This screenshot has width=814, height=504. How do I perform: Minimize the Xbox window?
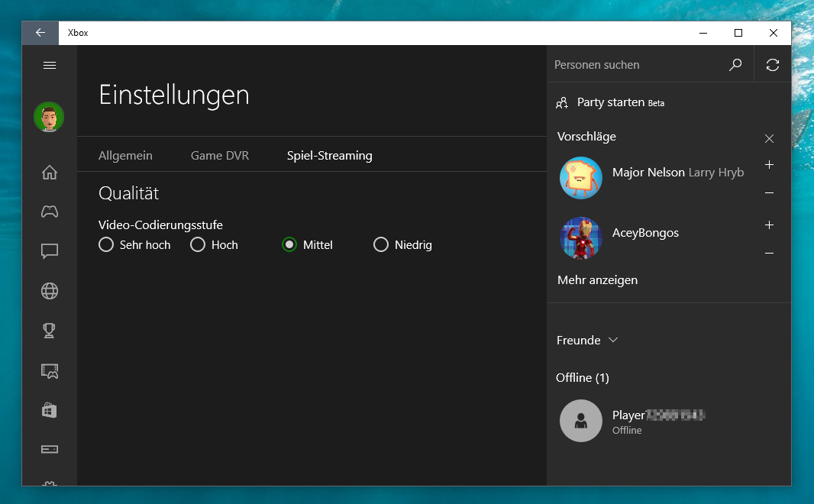703,33
